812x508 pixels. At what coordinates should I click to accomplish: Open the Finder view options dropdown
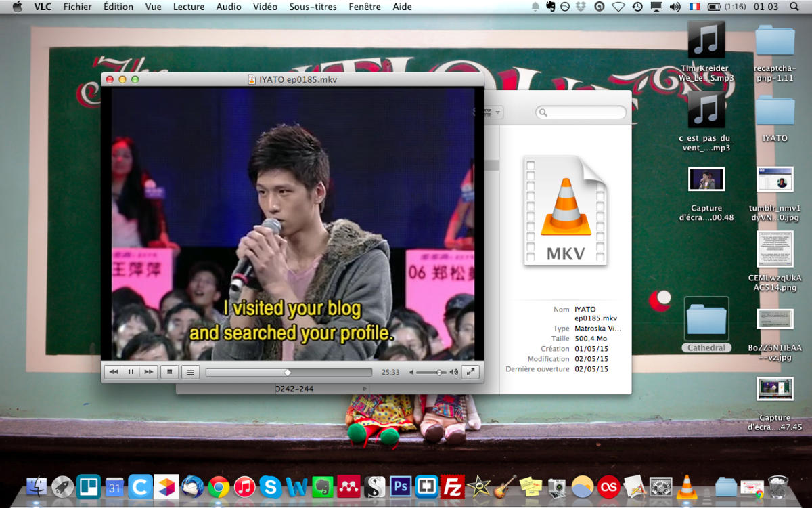494,112
